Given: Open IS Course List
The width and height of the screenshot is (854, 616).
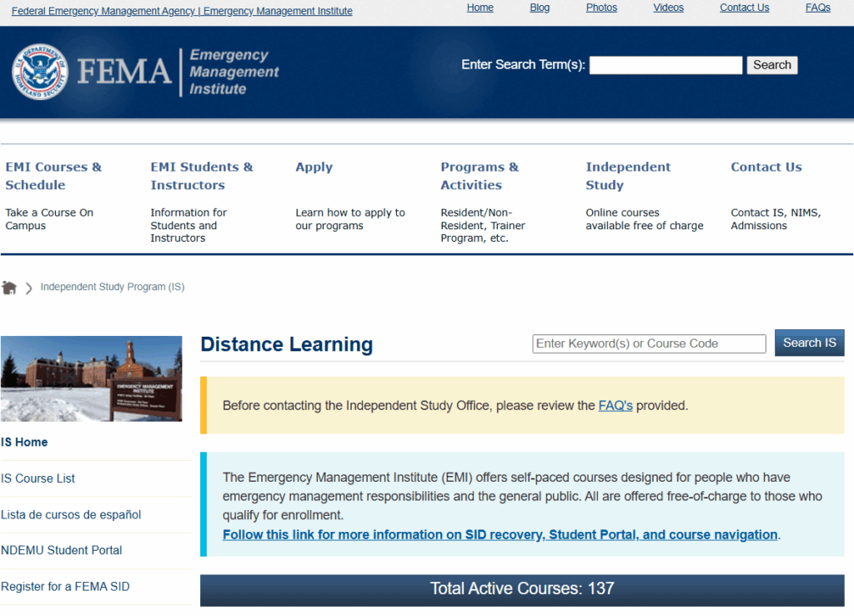Looking at the screenshot, I should pyautogui.click(x=38, y=478).
